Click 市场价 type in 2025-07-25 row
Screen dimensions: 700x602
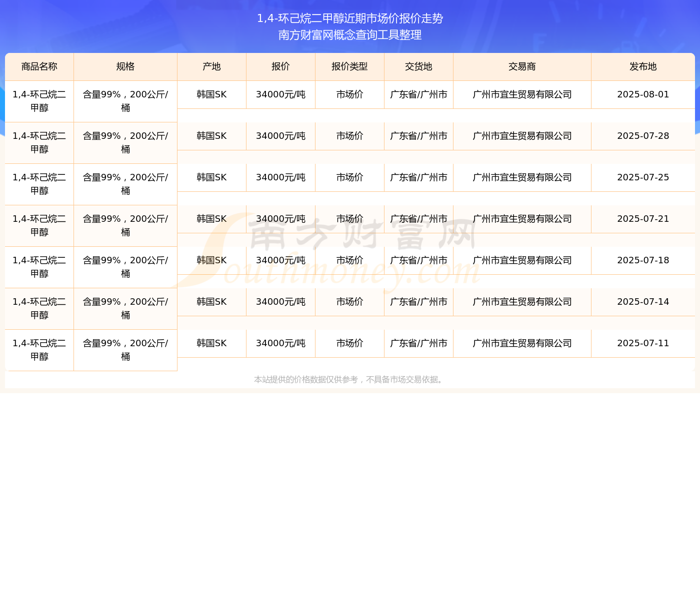point(349,177)
